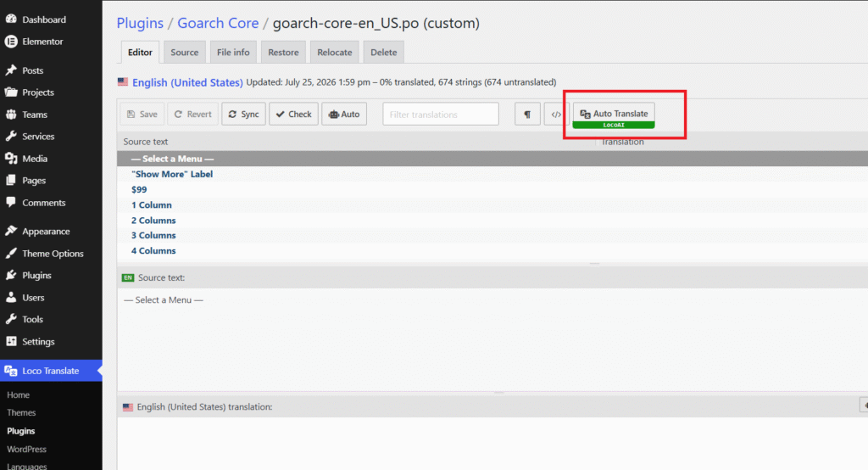Click the Check button
Screen dimensions: 868x470
[x=294, y=115]
